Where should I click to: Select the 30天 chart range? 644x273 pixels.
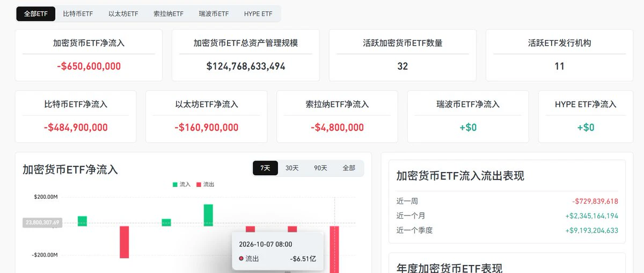292,168
